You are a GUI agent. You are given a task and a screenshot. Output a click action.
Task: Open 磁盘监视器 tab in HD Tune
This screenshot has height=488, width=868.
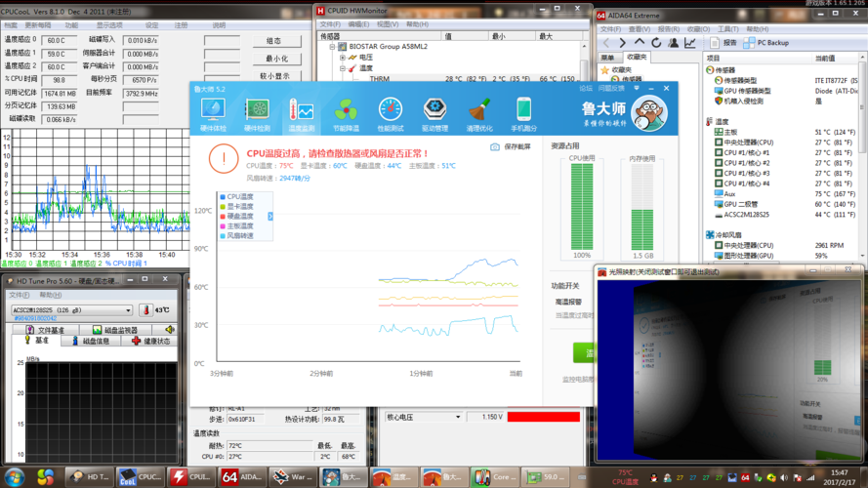(x=115, y=329)
